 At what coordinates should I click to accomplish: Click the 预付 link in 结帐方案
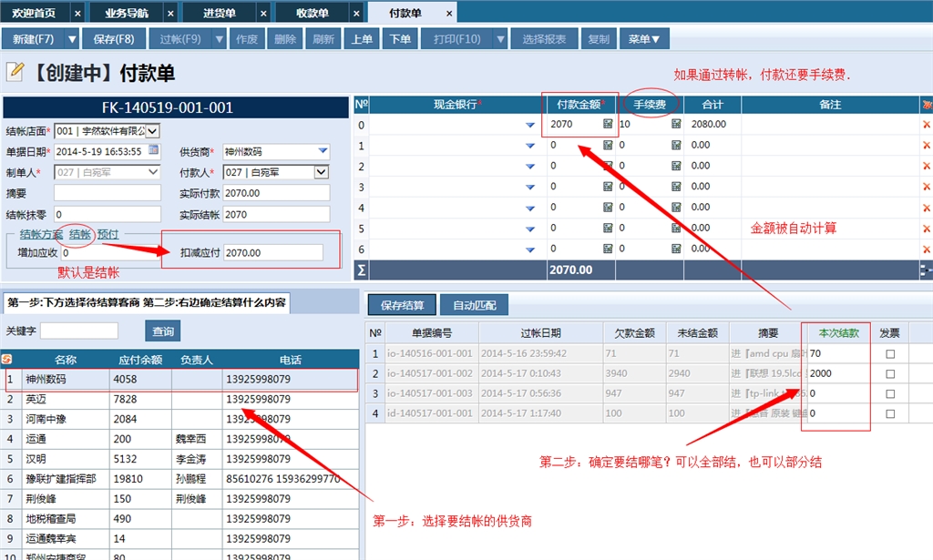[x=108, y=234]
